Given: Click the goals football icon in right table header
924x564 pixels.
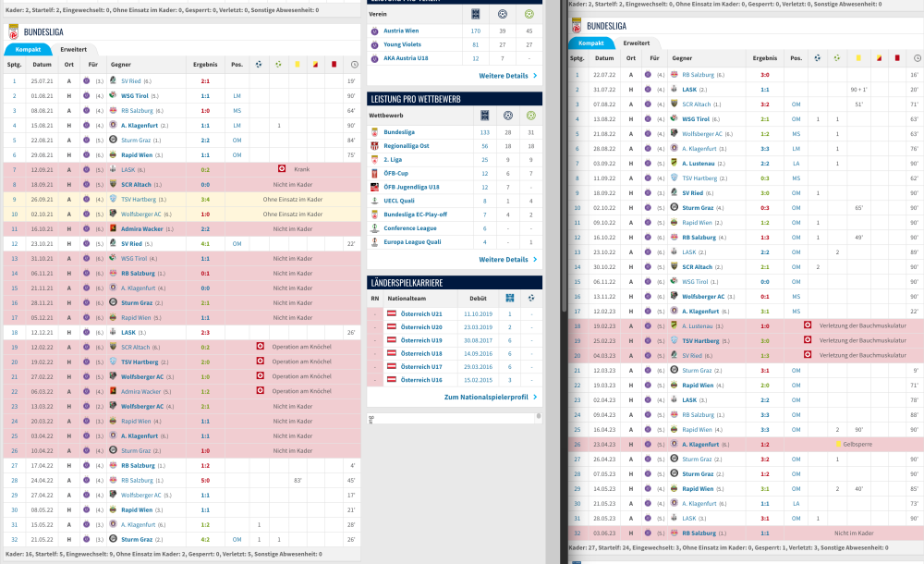Looking at the screenshot, I should coord(818,58).
